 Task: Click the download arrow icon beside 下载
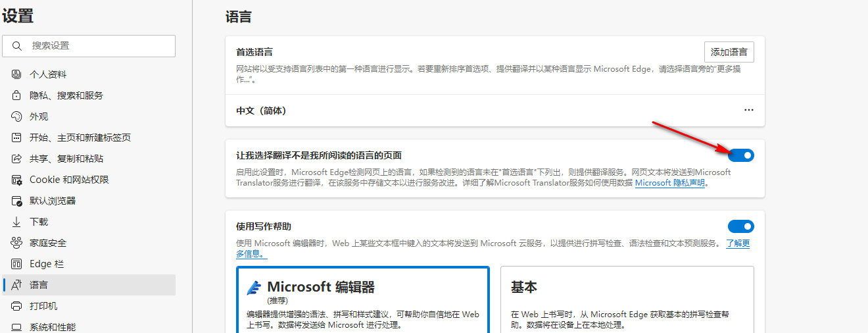(17, 222)
